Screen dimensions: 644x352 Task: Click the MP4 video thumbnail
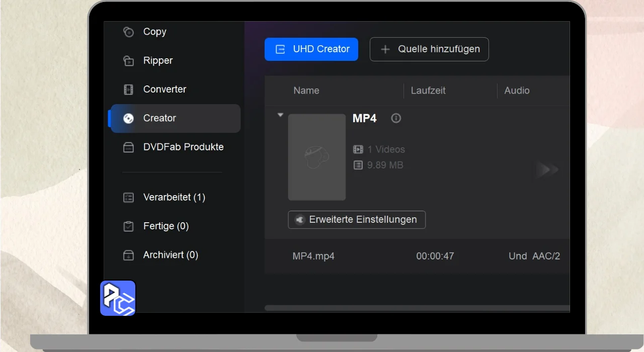317,157
